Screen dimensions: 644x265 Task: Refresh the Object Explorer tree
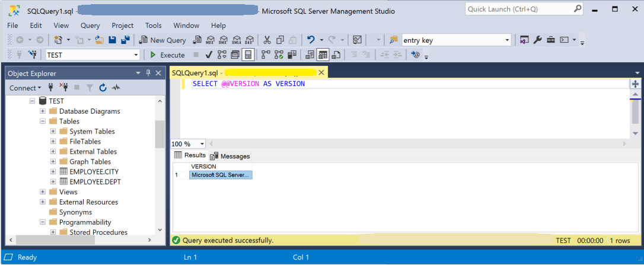(103, 88)
